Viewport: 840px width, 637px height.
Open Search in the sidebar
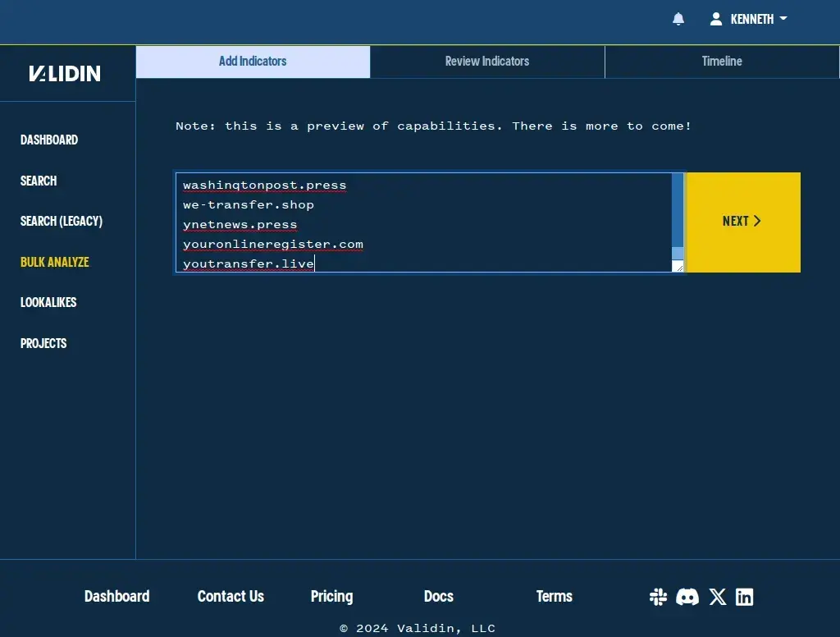39,181
